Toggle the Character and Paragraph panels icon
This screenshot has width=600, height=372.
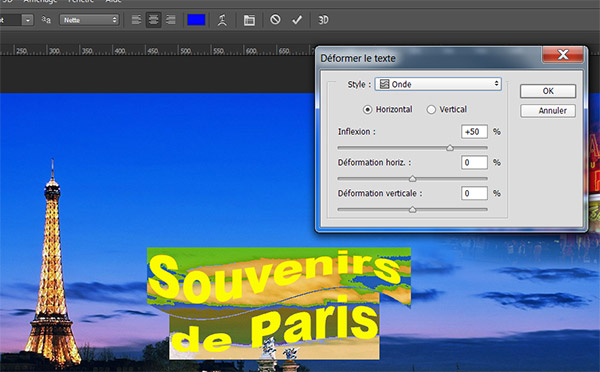[x=249, y=20]
